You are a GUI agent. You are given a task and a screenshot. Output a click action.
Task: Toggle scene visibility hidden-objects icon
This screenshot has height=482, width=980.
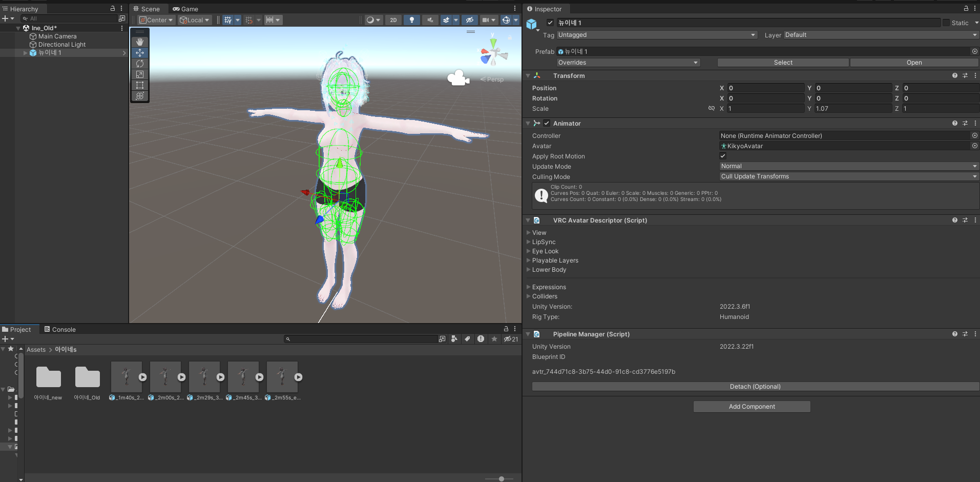coord(469,20)
